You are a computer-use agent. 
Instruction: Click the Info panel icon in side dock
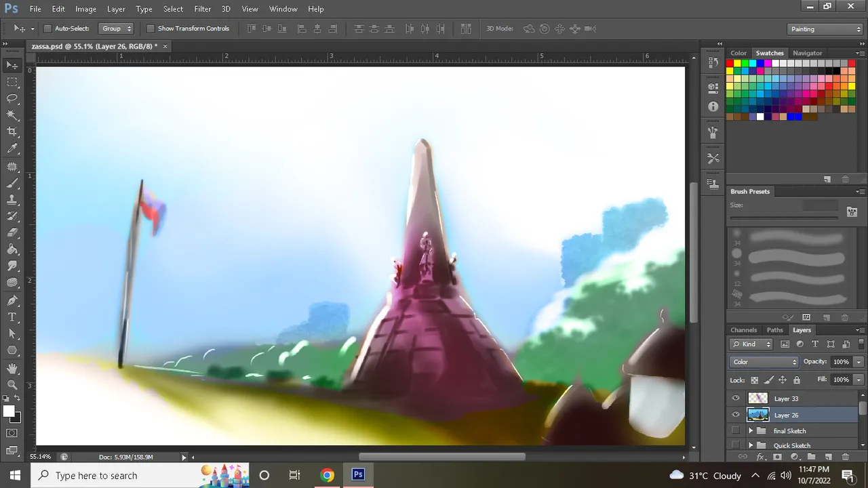click(713, 106)
